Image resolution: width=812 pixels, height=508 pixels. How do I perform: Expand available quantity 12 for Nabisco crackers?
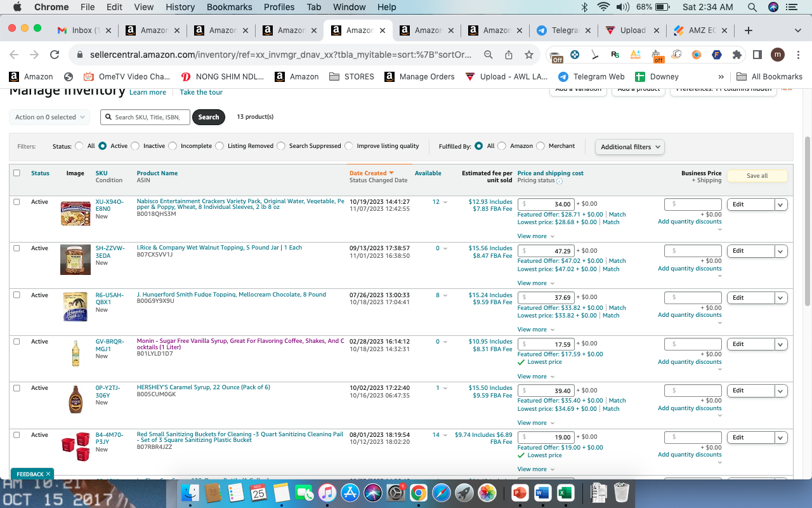click(440, 202)
